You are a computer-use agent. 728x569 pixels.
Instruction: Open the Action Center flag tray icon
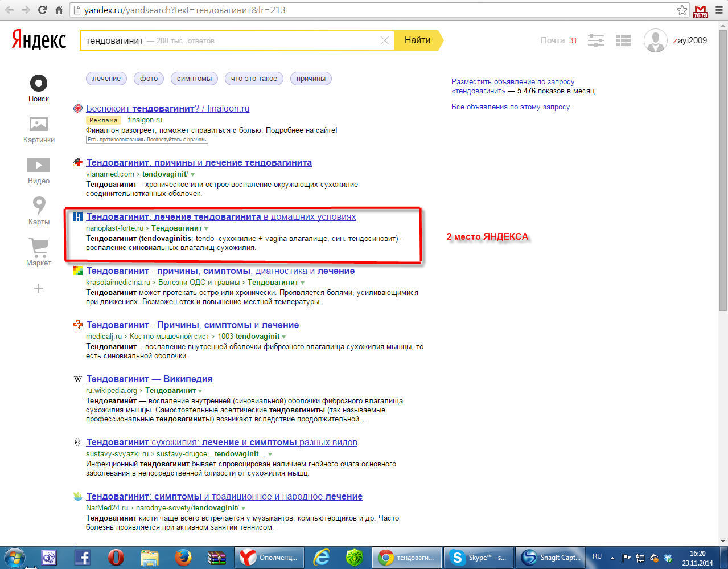pos(627,558)
